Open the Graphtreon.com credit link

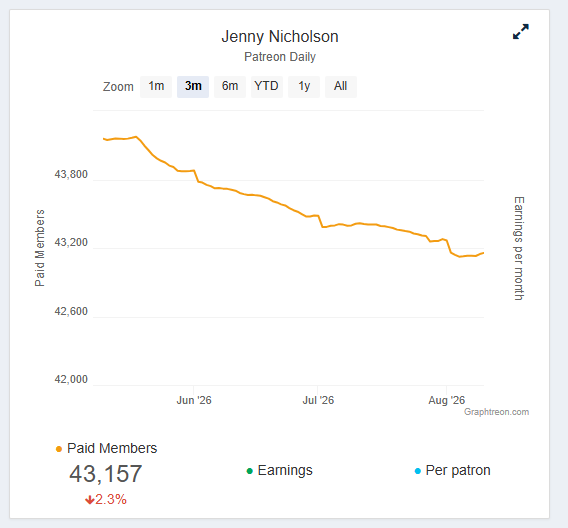click(496, 412)
